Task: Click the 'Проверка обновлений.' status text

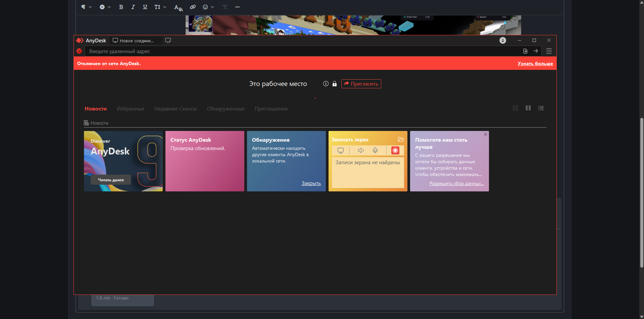Action: click(x=198, y=148)
